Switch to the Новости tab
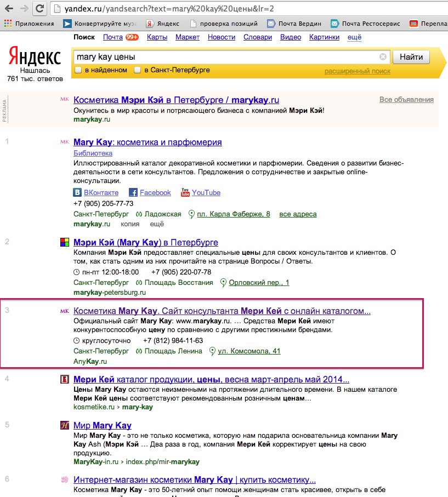 pyautogui.click(x=222, y=37)
